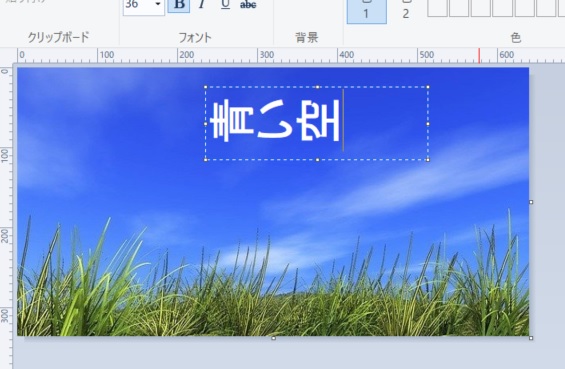Click the text box right-middle handle
The image size is (565, 369).
pyautogui.click(x=428, y=124)
